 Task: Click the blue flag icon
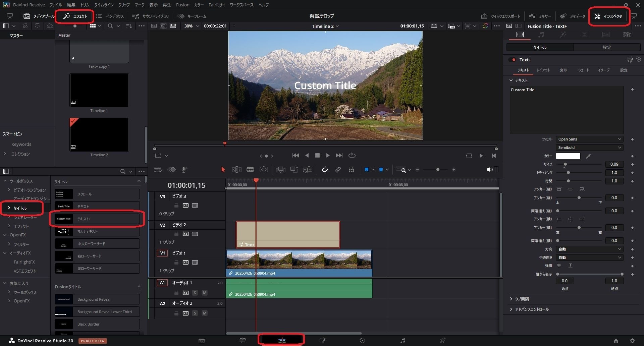click(x=366, y=170)
